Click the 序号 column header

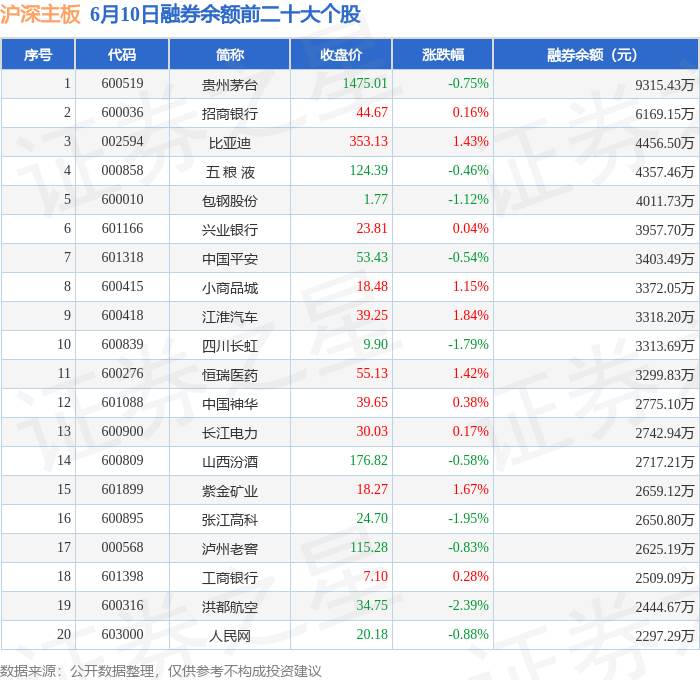click(38, 54)
